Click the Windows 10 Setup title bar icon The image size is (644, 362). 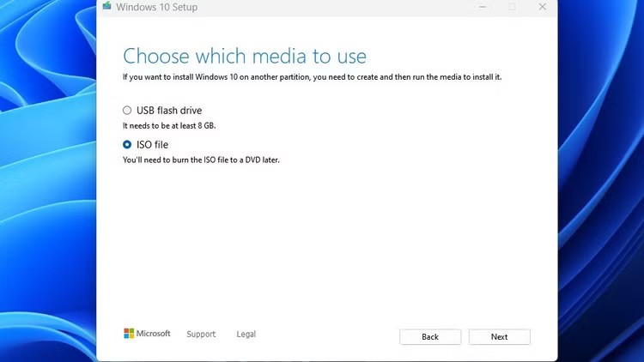(x=106, y=6)
